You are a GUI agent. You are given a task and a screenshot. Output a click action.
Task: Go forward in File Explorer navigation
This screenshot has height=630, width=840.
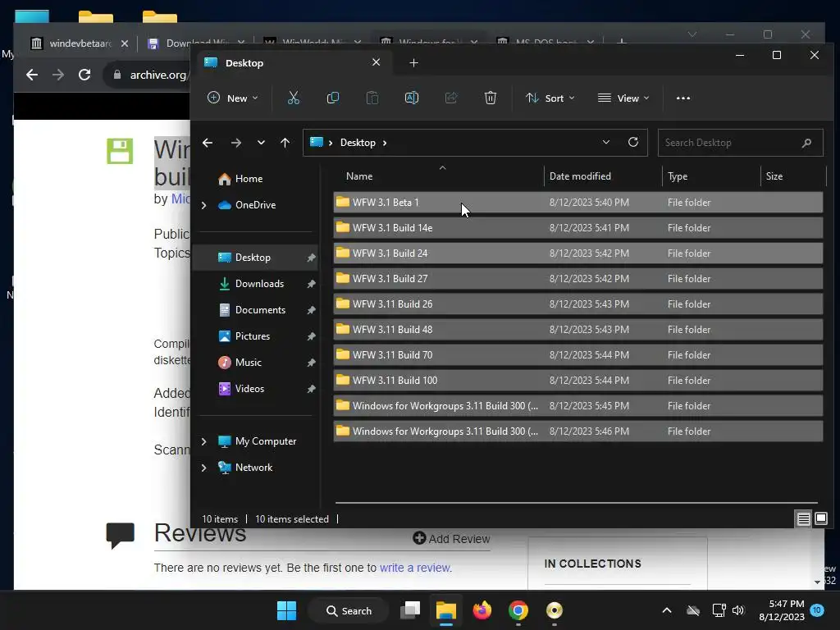[x=235, y=143]
